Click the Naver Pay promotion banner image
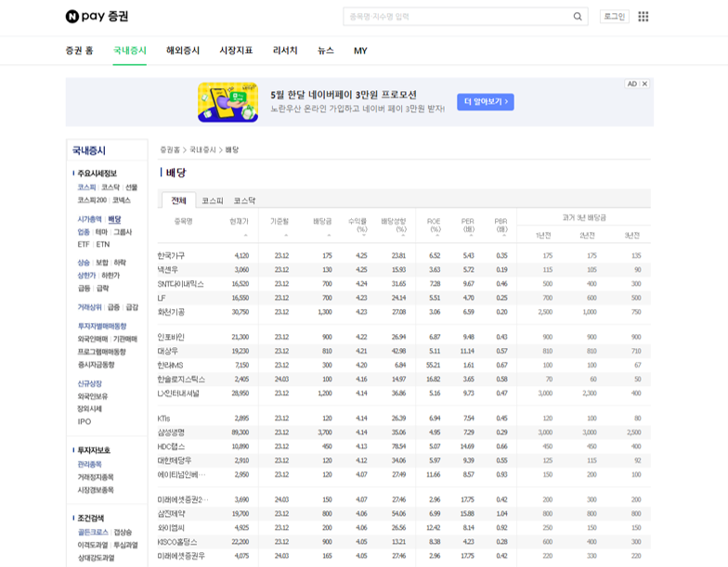The height and width of the screenshot is (567, 728). pyautogui.click(x=228, y=102)
